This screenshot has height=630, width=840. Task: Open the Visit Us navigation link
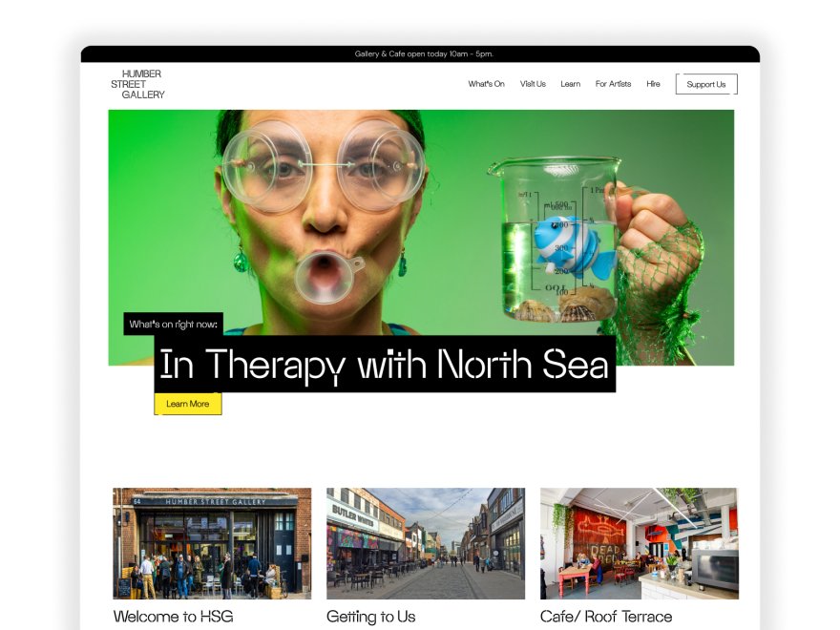533,84
